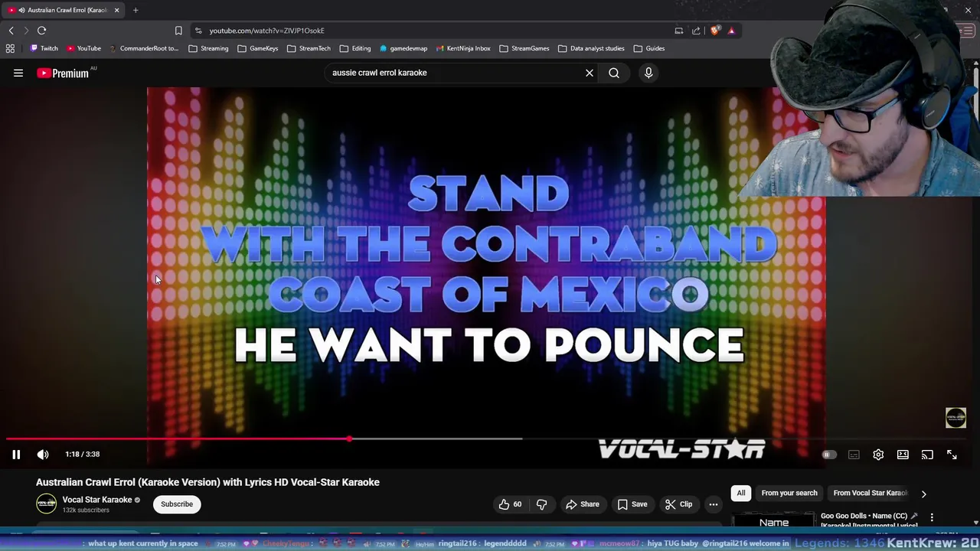This screenshot has height=551, width=980.
Task: Enter fullscreen mode
Action: 952,455
